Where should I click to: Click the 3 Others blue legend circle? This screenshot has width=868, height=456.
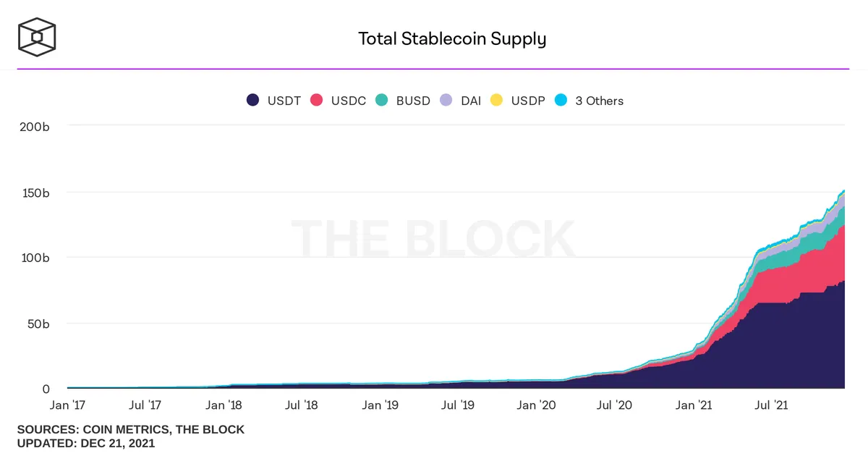561,101
